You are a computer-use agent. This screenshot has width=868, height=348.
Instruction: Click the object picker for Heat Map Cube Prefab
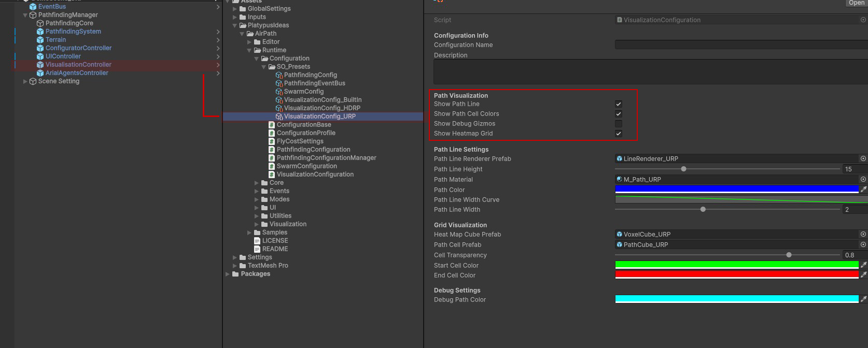pos(863,235)
